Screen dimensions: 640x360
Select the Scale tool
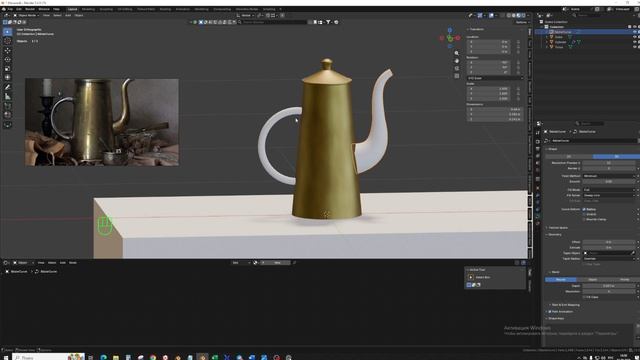(7, 69)
